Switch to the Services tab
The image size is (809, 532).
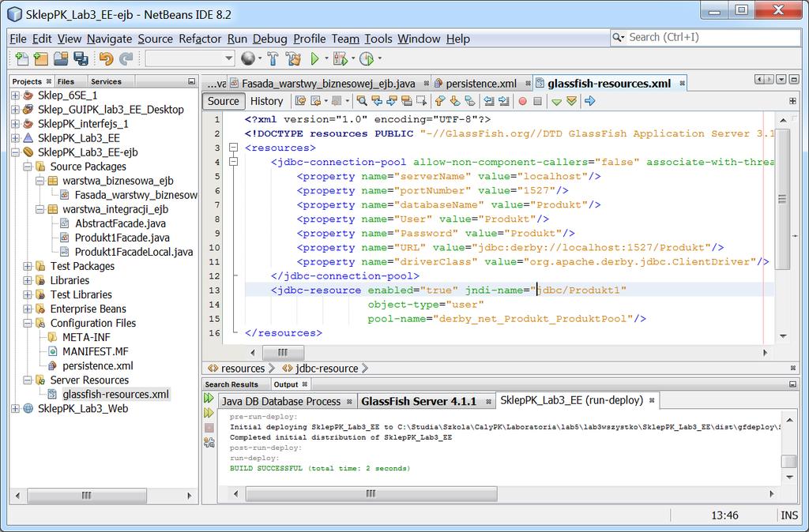106,81
